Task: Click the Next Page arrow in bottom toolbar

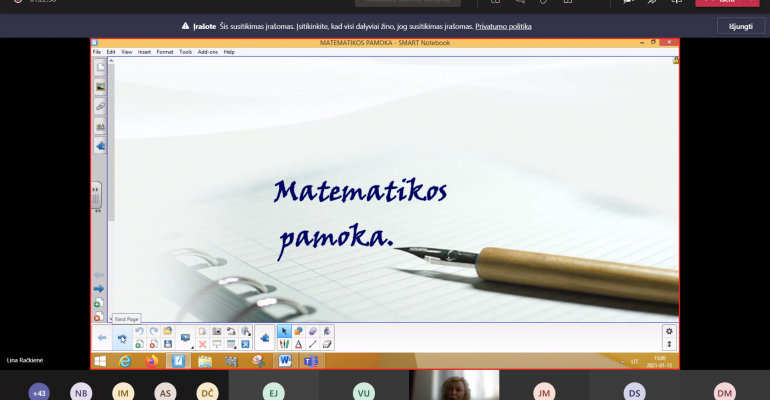Action: [122, 338]
